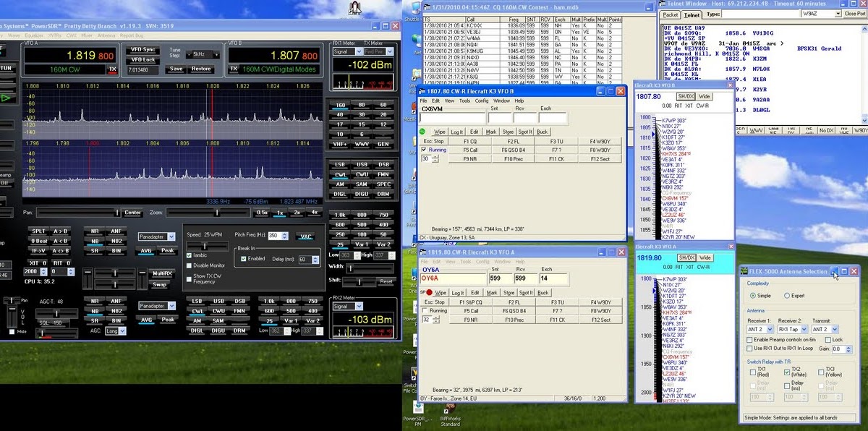The height and width of the screenshot is (431, 868).
Task: Set panadapter zoom to 4x
Action: (314, 213)
